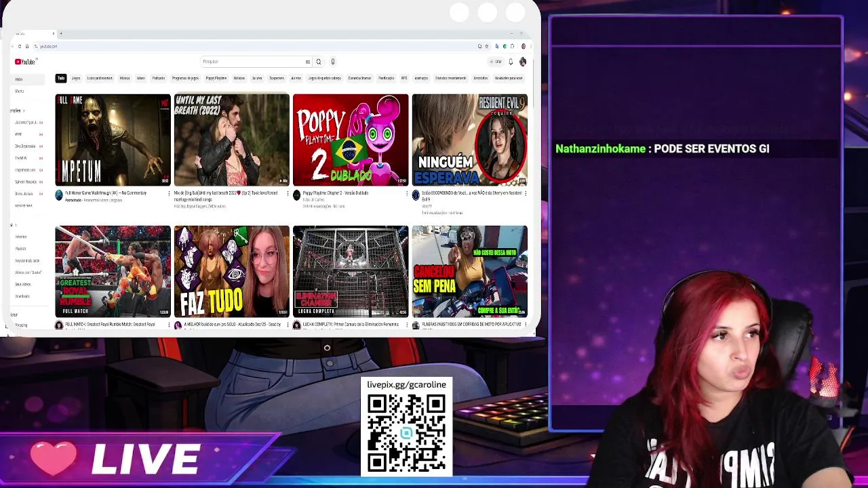Select the Tudo filter chip
Image resolution: width=868 pixels, height=488 pixels.
click(x=61, y=78)
